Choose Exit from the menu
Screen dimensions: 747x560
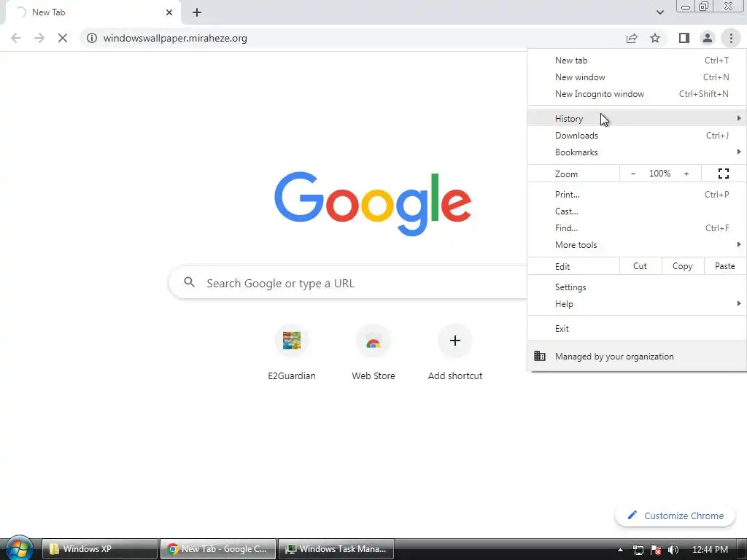click(637, 329)
